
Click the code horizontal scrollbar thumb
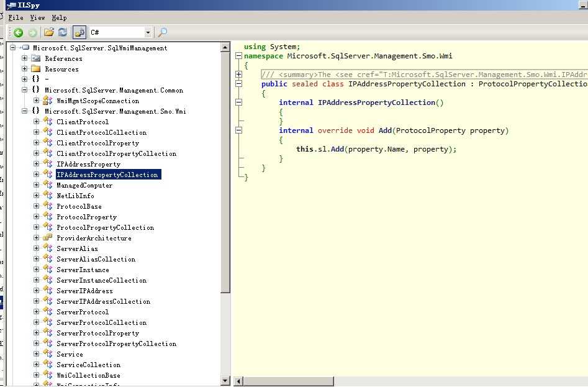coord(288,381)
